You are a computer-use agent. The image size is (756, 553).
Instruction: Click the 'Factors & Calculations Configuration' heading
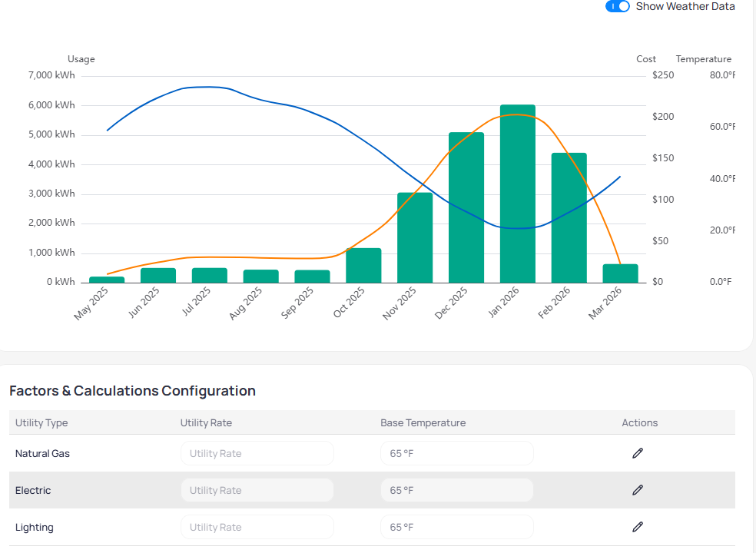coord(133,390)
